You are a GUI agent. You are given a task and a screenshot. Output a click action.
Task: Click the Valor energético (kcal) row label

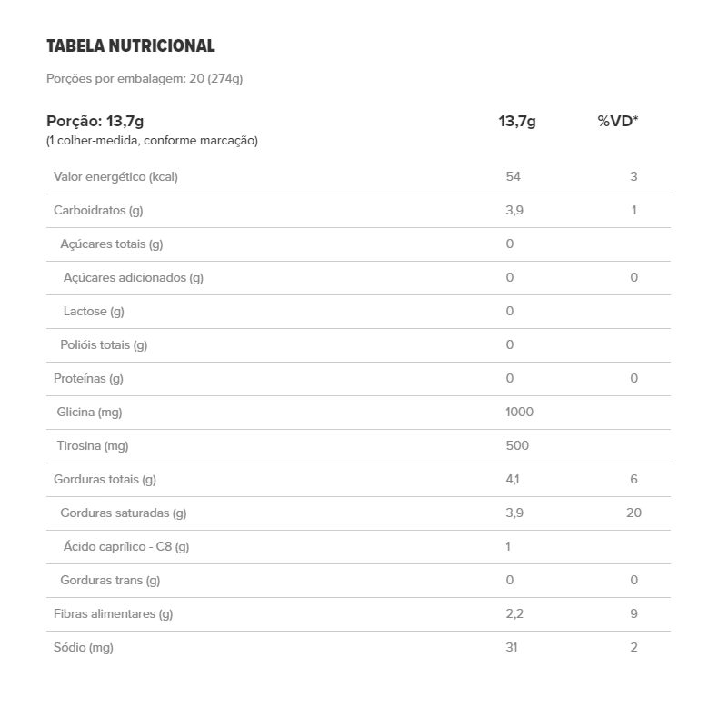pyautogui.click(x=115, y=176)
